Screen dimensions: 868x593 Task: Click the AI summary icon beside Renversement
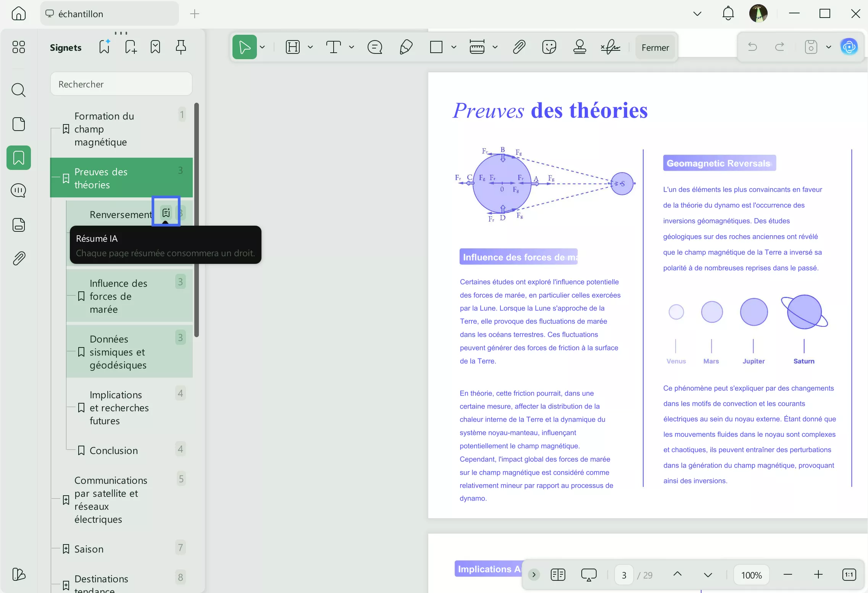click(x=166, y=213)
